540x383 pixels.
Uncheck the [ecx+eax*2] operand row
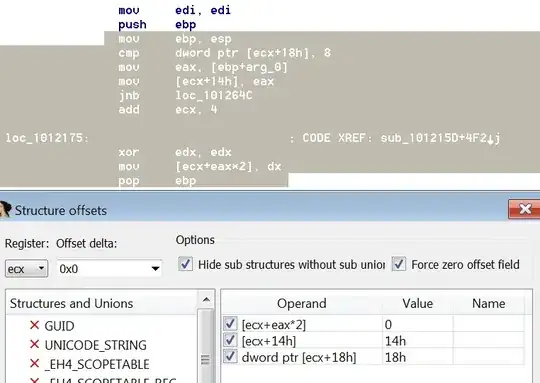(230, 323)
